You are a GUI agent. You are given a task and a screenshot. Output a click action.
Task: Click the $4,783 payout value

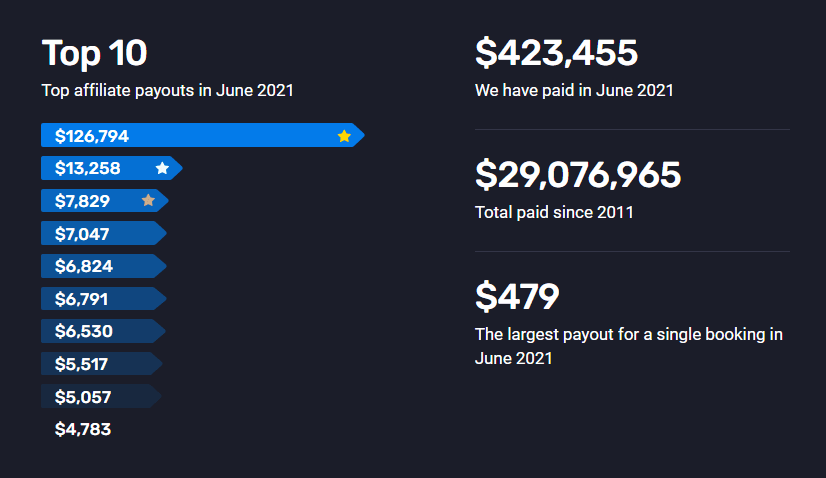tap(83, 430)
